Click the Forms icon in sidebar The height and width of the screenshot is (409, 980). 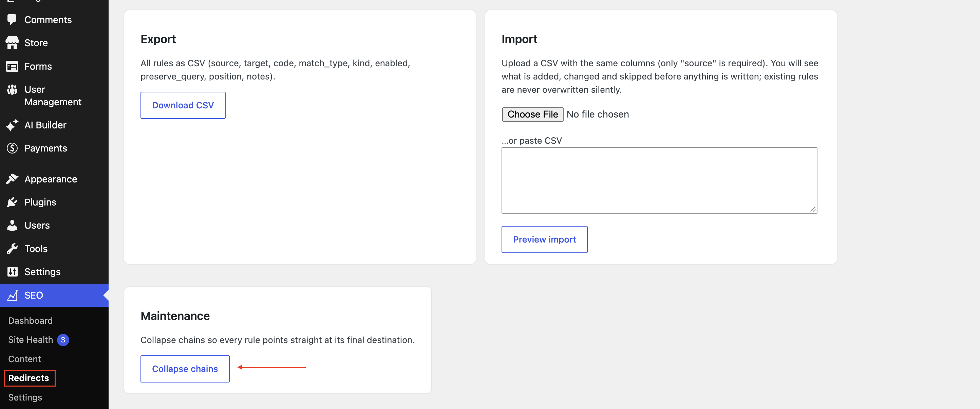coord(12,66)
